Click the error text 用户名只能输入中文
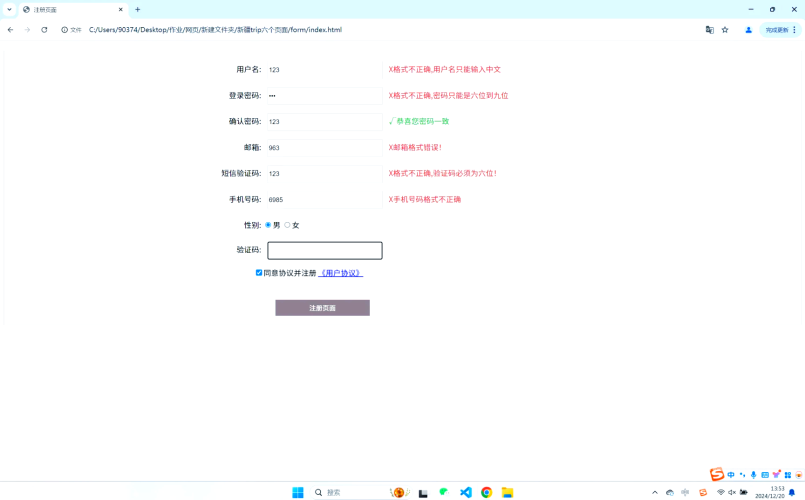Screen dimensions: 805x500 pos(467,69)
